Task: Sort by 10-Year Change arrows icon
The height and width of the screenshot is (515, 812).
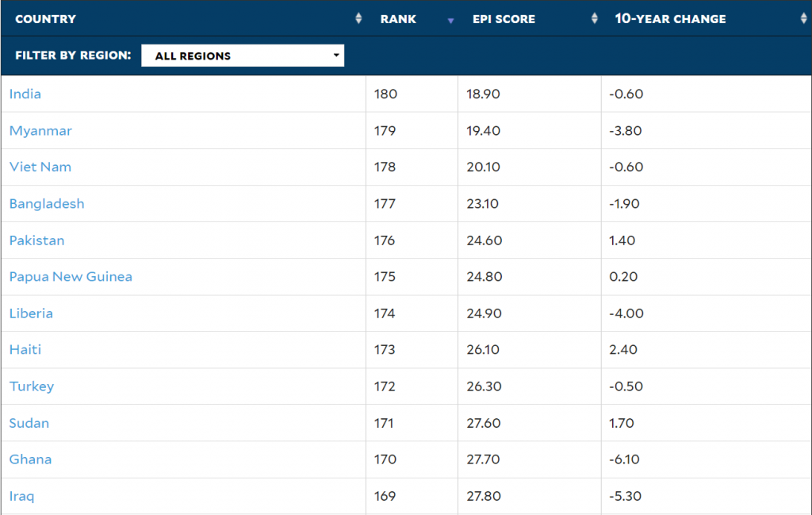Action: click(804, 19)
